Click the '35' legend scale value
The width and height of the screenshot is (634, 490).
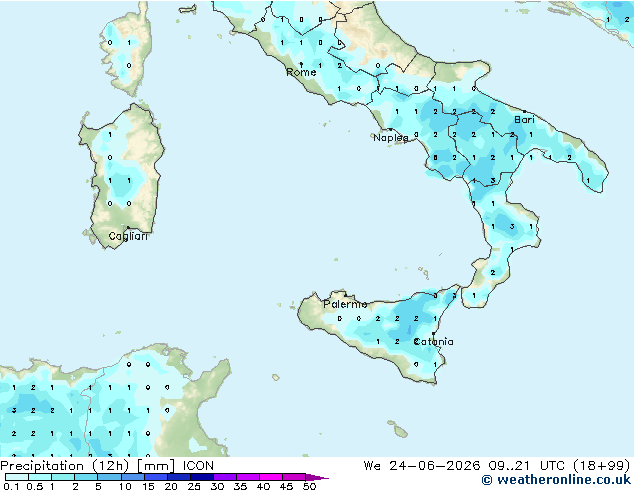240,486
